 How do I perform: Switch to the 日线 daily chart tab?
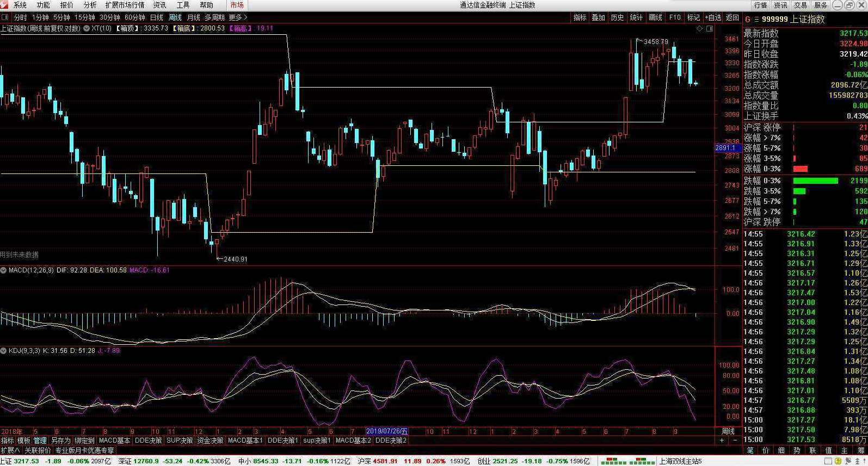coord(156,17)
